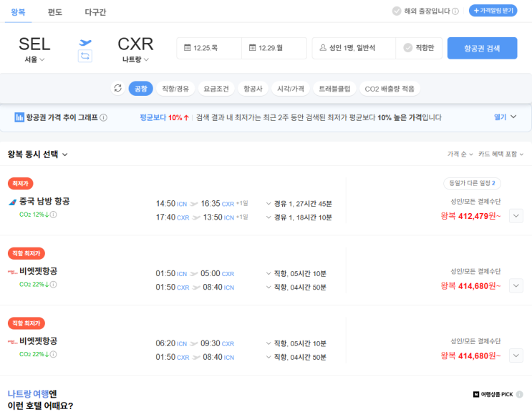
Task: Select the 왕복 round-trip tab
Action: pyautogui.click(x=18, y=12)
